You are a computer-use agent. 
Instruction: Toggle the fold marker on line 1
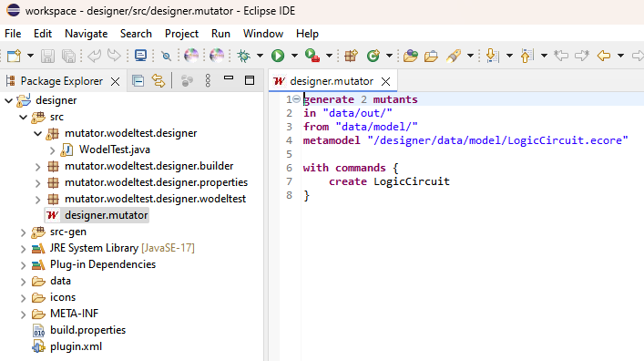click(297, 99)
